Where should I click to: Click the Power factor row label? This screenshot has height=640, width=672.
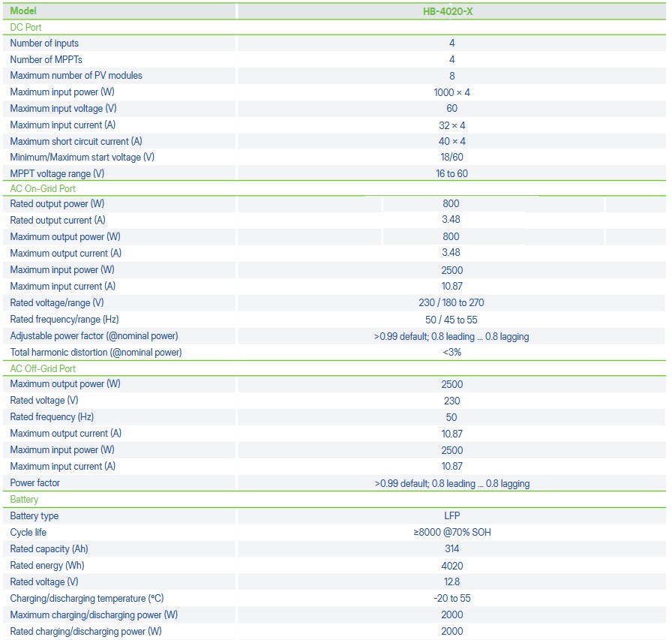click(x=34, y=483)
